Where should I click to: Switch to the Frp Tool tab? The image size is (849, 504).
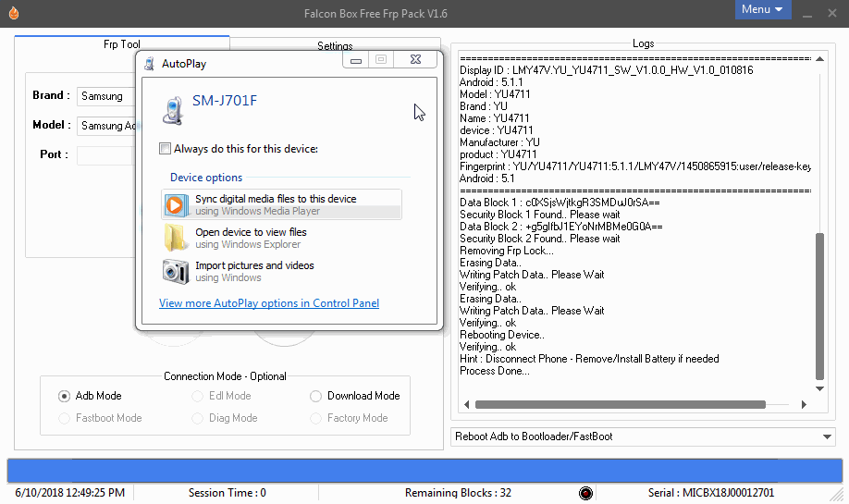click(x=122, y=43)
